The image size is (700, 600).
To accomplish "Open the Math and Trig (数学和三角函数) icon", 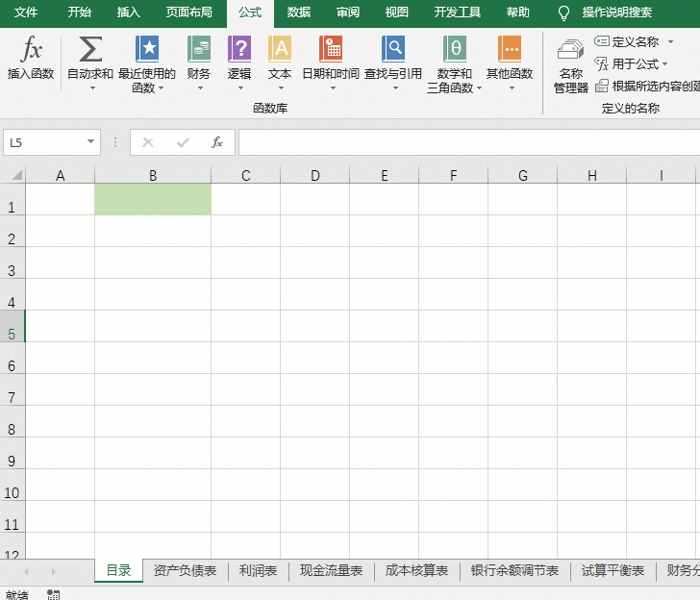I will (455, 49).
